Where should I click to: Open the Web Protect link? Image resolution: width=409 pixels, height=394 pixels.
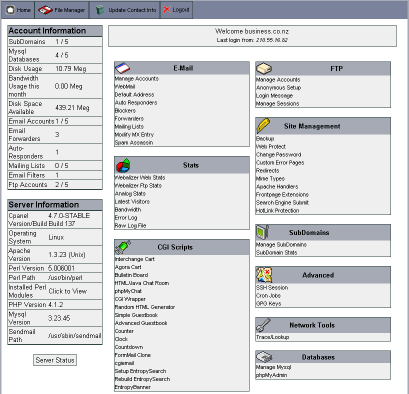(x=271, y=147)
